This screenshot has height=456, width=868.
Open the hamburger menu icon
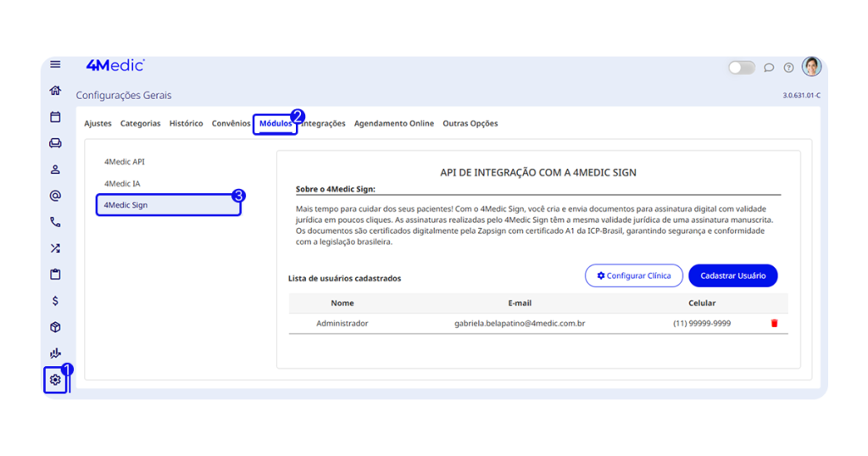[55, 64]
